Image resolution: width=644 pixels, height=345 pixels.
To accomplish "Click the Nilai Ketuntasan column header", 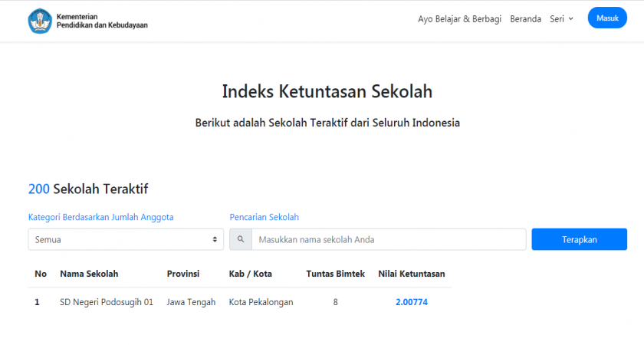I will 412,274.
